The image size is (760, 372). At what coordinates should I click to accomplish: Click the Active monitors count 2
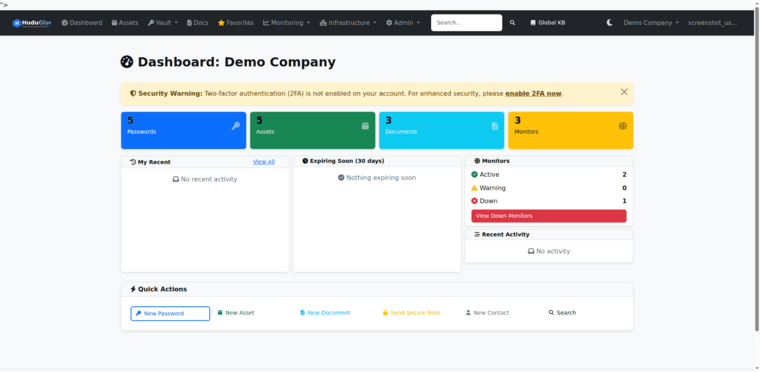point(624,175)
